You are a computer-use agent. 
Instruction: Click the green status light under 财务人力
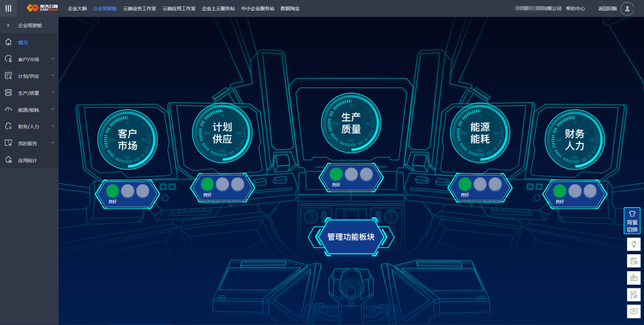[560, 191]
